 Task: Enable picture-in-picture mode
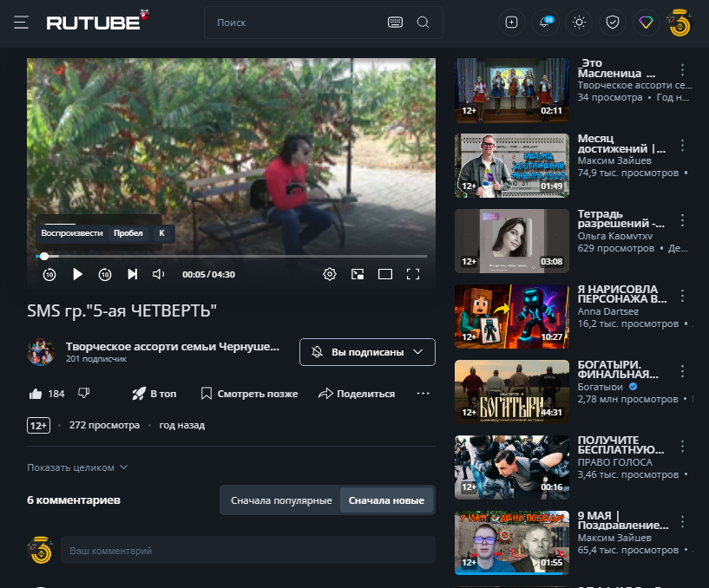(358, 274)
